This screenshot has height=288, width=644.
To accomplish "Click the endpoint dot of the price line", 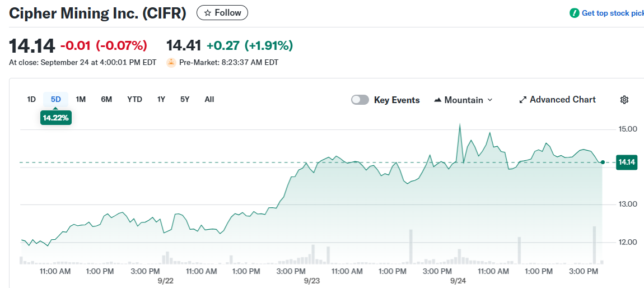I will point(603,162).
